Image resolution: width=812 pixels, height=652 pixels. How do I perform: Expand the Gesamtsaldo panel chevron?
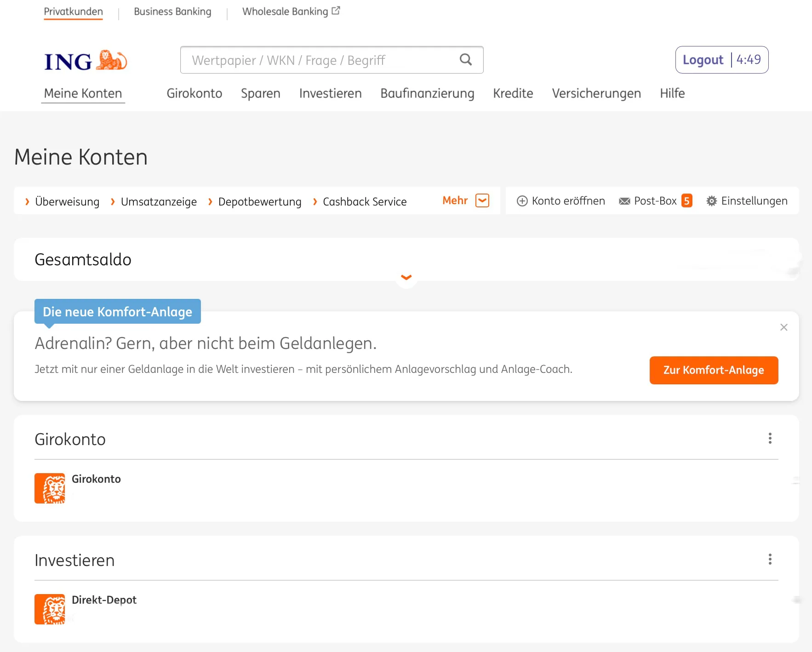pos(406,277)
